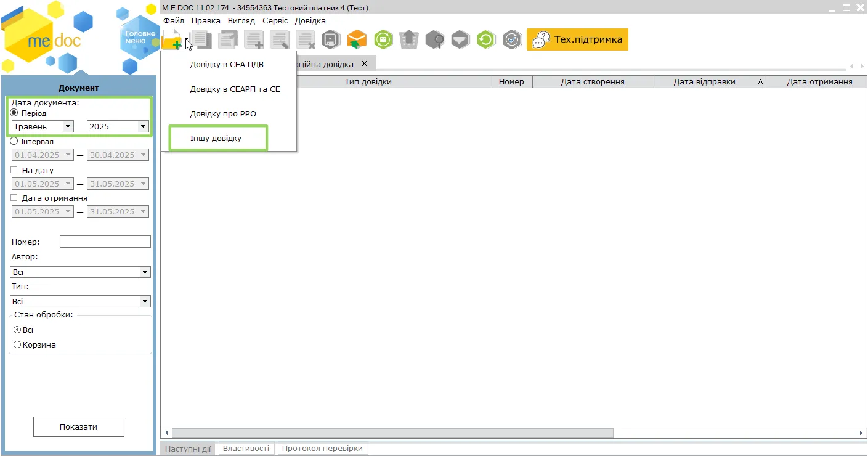The height and width of the screenshot is (456, 868).
Task: Click the create new document folder icon
Action: click(172, 40)
